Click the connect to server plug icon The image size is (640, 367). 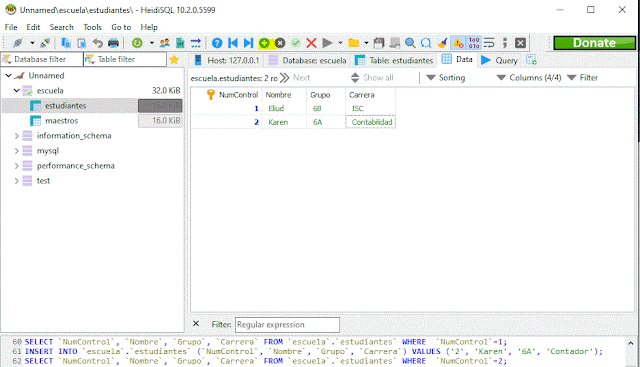pos(18,43)
